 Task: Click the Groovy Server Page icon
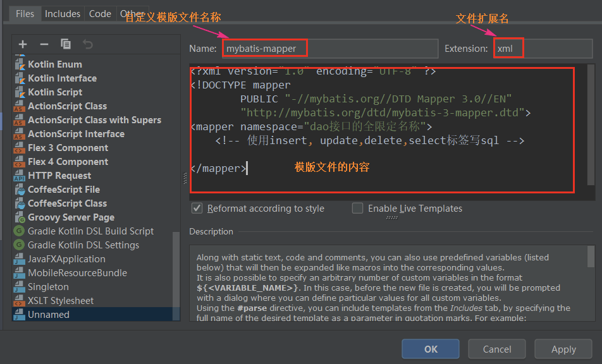(20, 217)
